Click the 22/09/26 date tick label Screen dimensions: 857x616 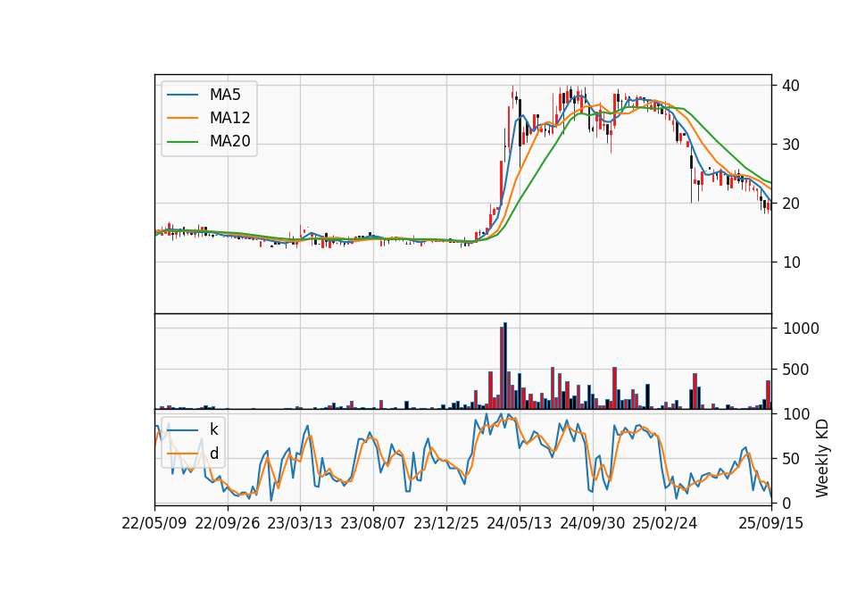228,524
